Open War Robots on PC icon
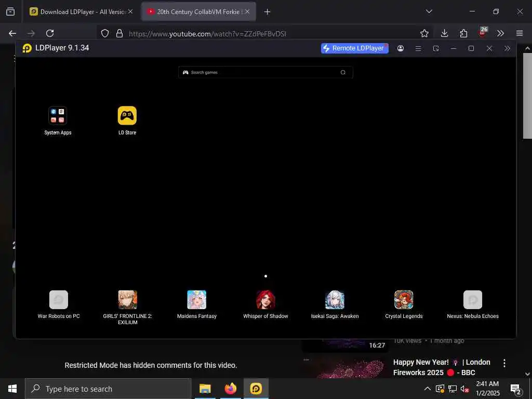532x399 pixels. [59, 300]
